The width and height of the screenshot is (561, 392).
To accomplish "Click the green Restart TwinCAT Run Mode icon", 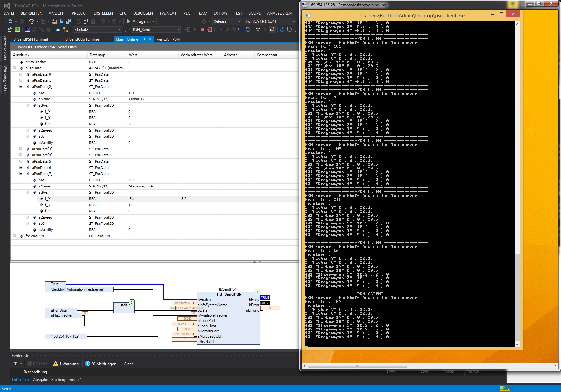I will point(17,30).
